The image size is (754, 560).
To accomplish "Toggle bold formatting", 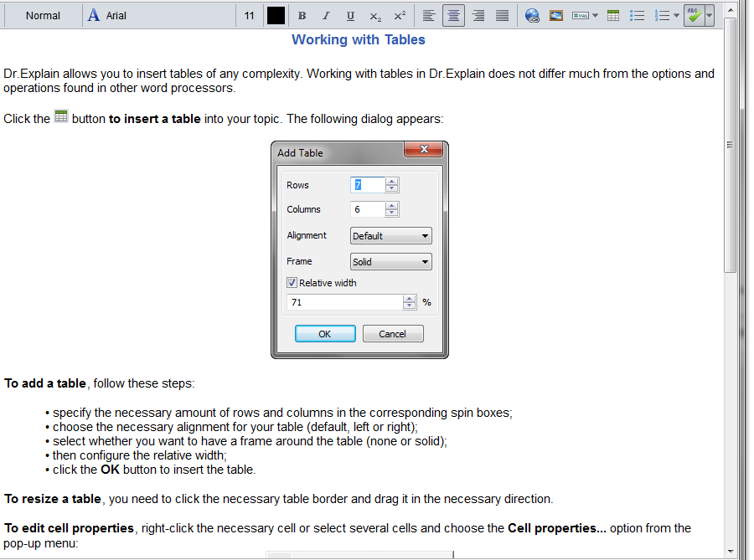I will coord(302,16).
